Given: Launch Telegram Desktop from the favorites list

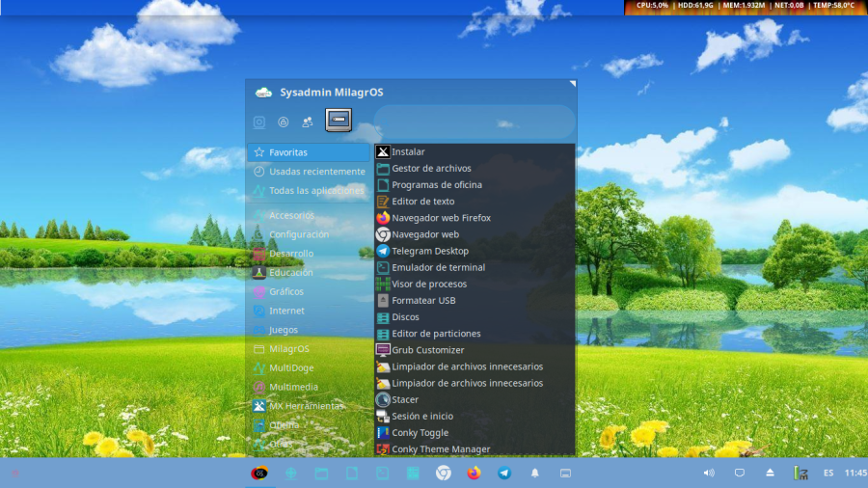Looking at the screenshot, I should click(x=429, y=251).
